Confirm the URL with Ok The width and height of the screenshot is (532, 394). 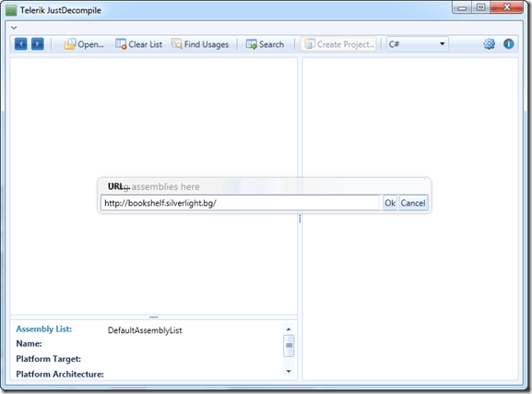[x=390, y=203]
